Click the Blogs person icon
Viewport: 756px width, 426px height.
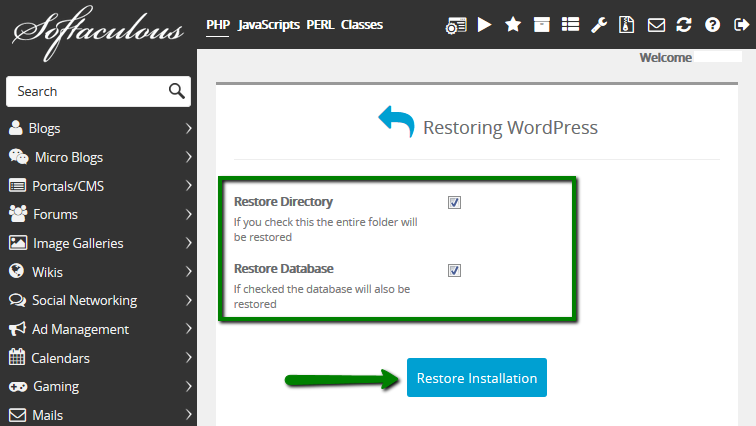pos(15,128)
